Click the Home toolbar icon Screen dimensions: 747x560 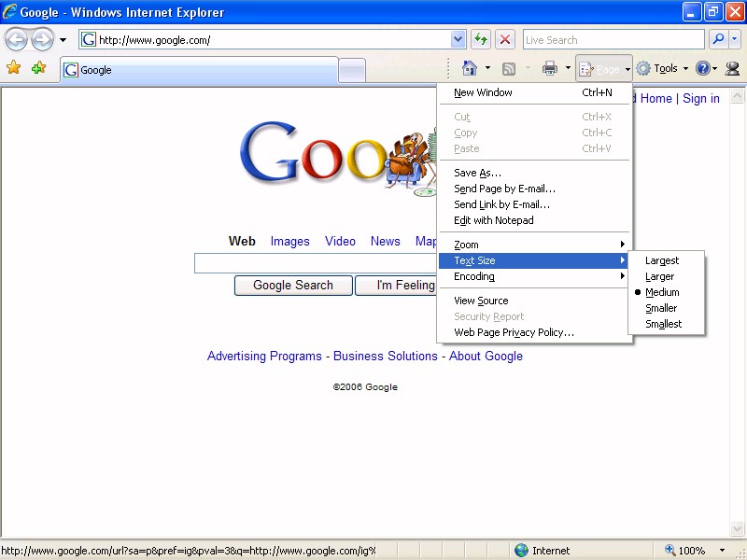coord(470,68)
